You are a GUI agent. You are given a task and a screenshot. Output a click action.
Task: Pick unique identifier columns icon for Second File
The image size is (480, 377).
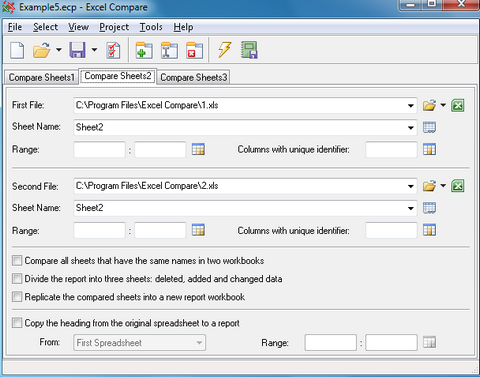[x=429, y=230]
